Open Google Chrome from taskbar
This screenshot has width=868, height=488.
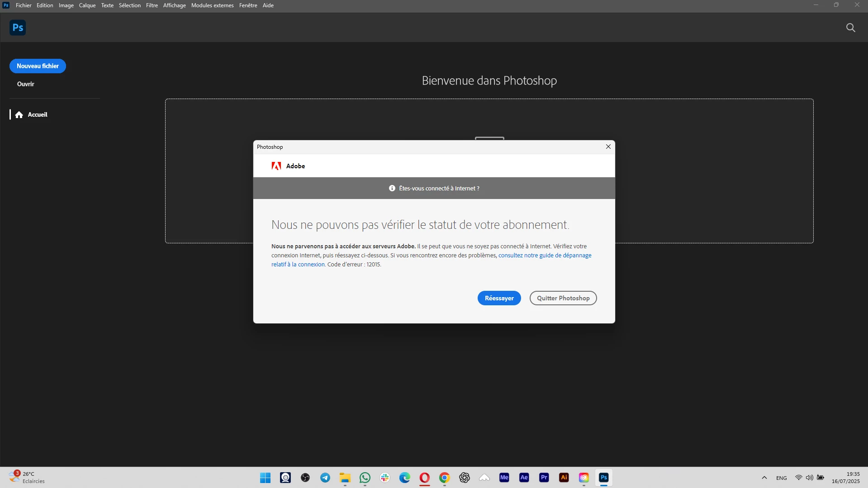click(445, 478)
